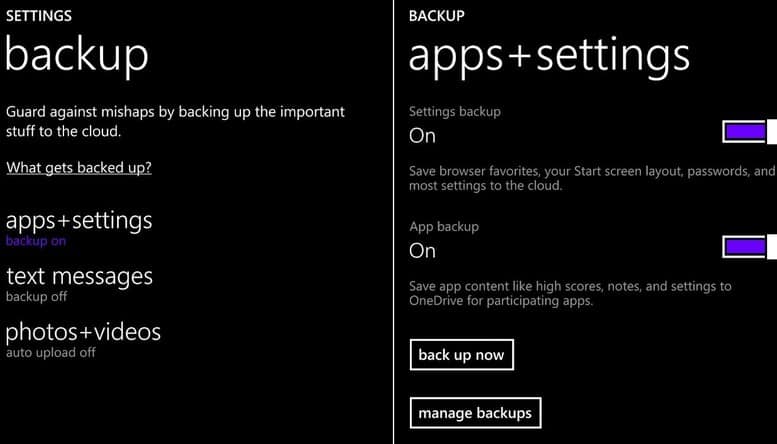Screen dimensions: 777x444
Task: Tap the 'back up now' button
Action: [x=461, y=354]
